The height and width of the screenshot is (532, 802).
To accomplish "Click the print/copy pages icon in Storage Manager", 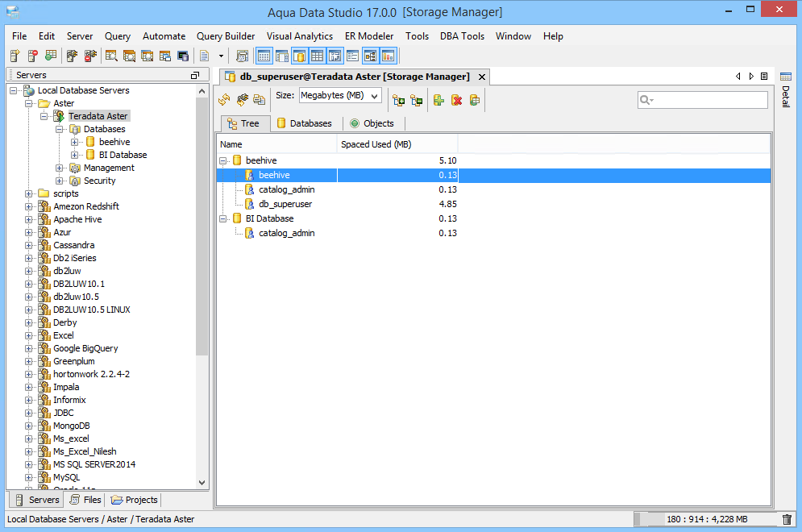I will [x=260, y=100].
